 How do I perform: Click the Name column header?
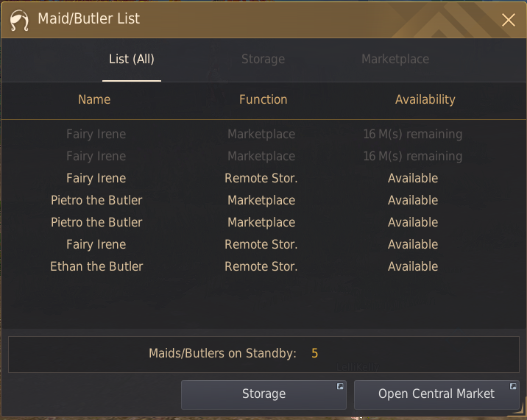(94, 99)
